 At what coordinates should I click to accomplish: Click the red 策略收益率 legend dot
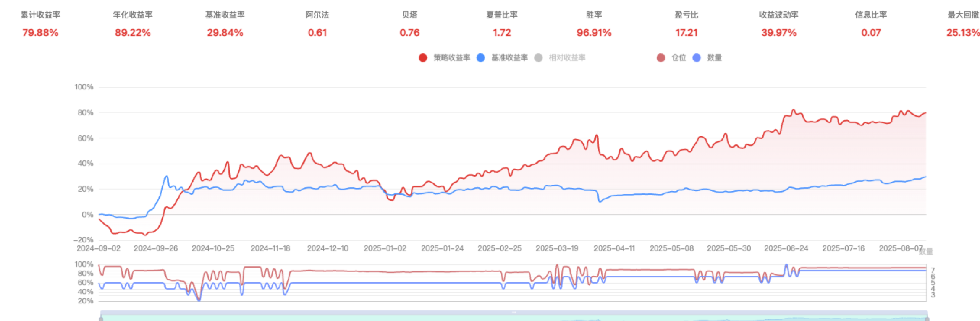coord(423,58)
